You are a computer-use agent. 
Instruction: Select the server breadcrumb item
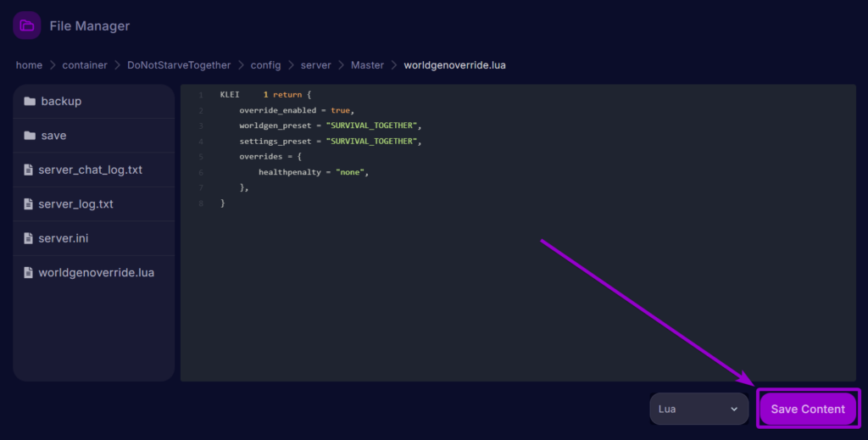pyautogui.click(x=315, y=65)
